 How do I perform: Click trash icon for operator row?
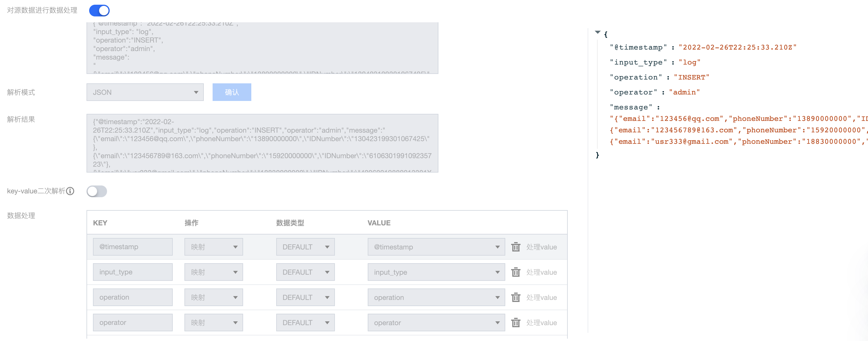(x=516, y=323)
